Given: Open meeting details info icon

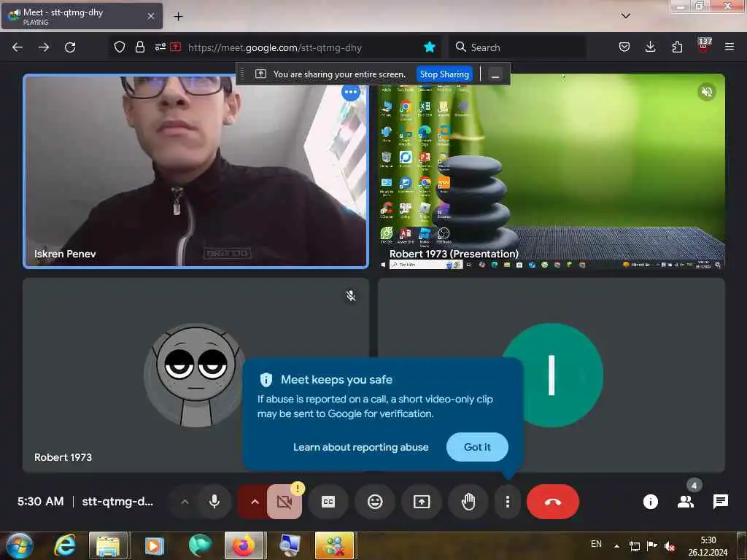Looking at the screenshot, I should coord(650,502).
